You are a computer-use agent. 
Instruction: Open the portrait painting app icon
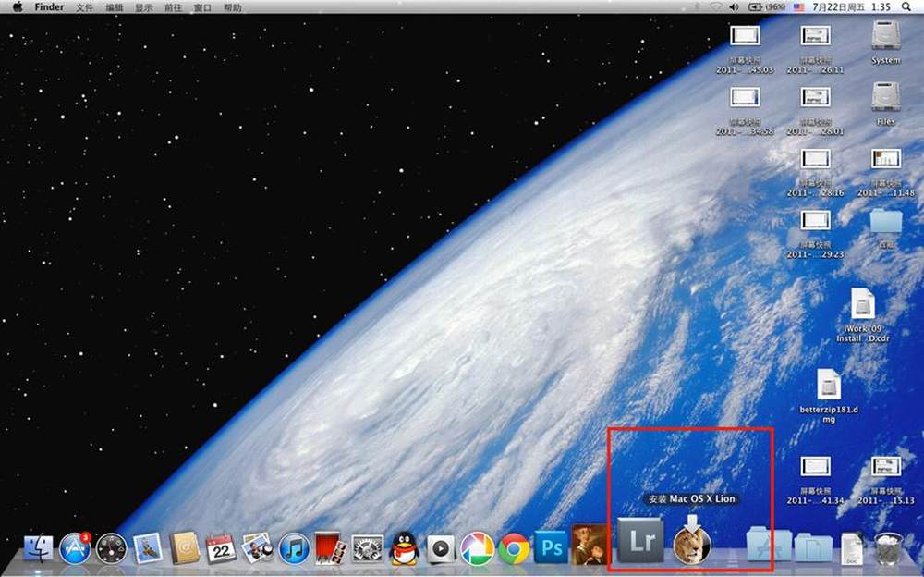pos(590,544)
